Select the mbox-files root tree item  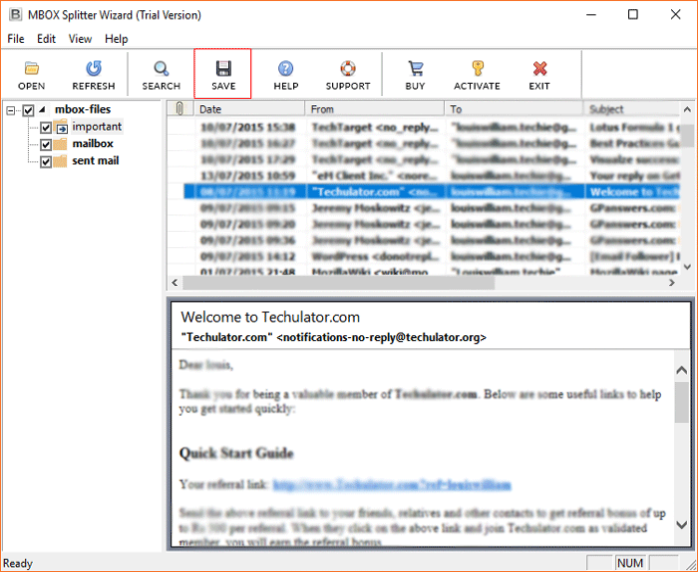(x=83, y=110)
